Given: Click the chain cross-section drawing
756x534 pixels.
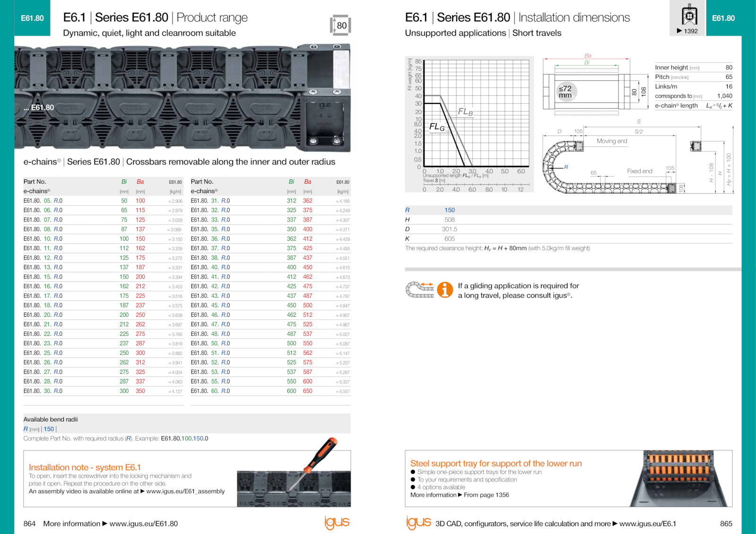Looking at the screenshot, I should click(596, 85).
